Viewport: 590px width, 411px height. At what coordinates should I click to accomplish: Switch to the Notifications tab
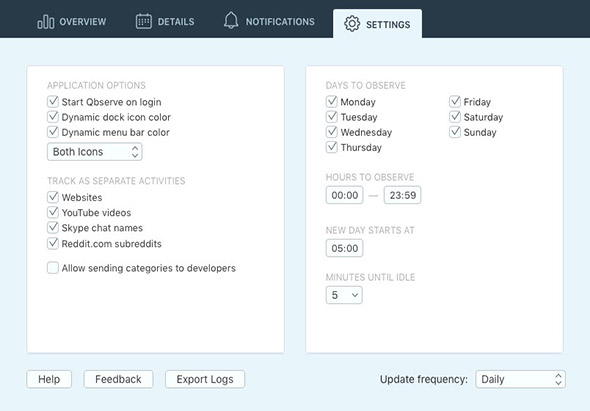click(x=269, y=21)
